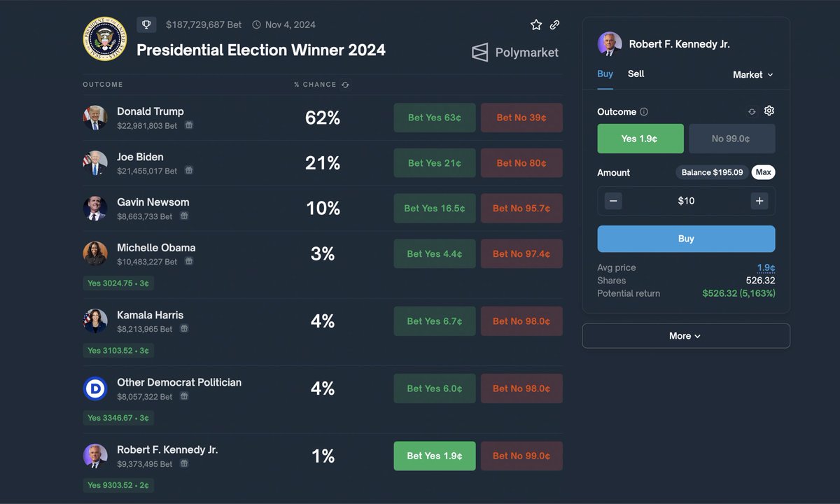Image resolution: width=840 pixels, height=504 pixels.
Task: Click the Michelle Obama outcome name
Action: 156,247
